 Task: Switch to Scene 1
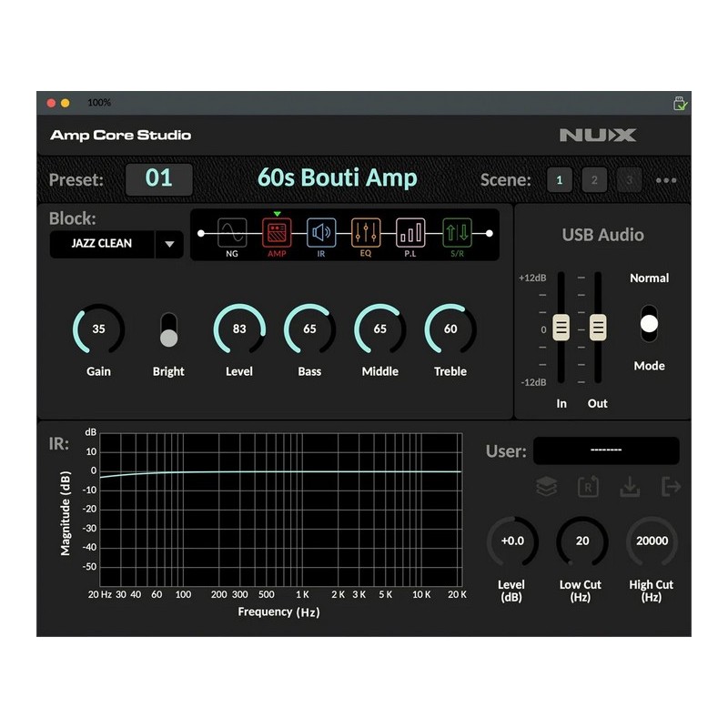tap(559, 180)
